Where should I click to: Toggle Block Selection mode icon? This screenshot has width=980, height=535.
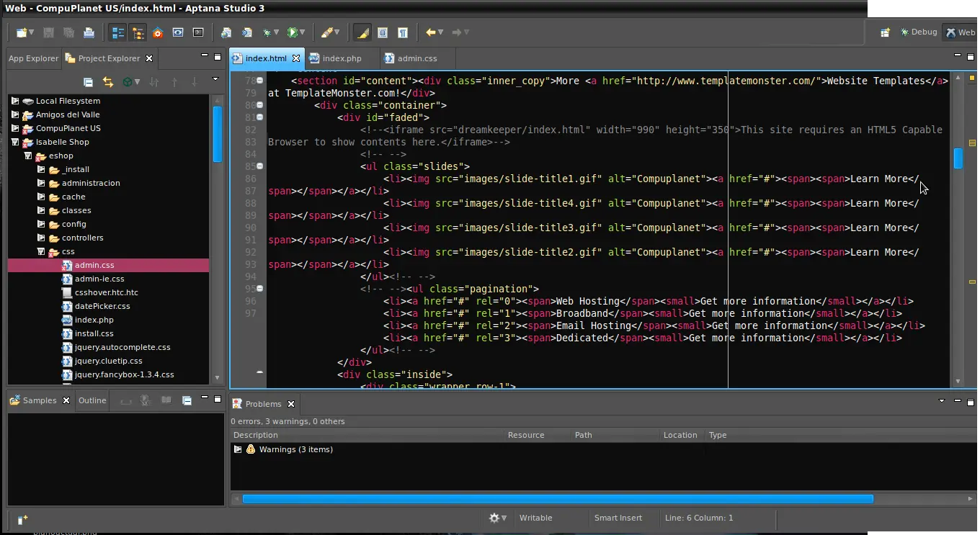point(383,32)
